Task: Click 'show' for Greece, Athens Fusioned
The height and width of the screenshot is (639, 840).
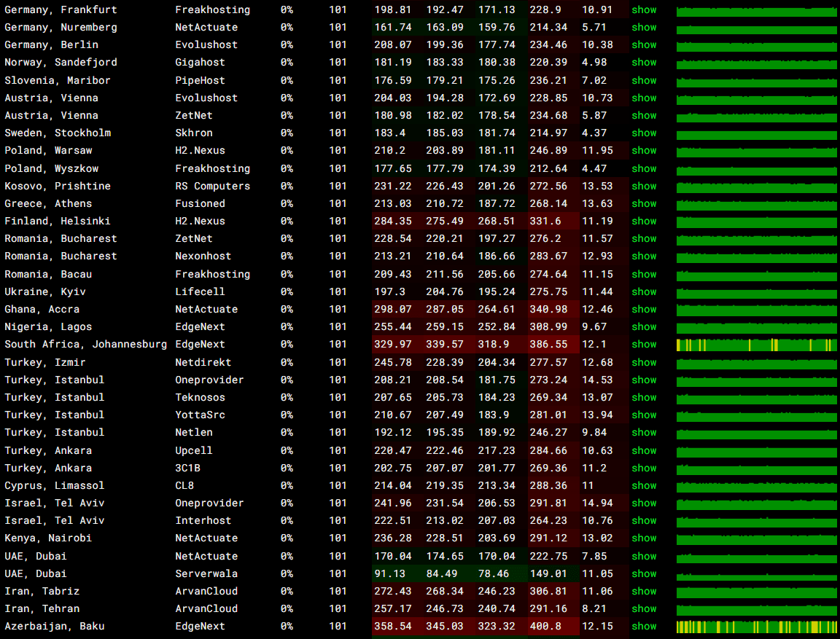Action: point(644,203)
